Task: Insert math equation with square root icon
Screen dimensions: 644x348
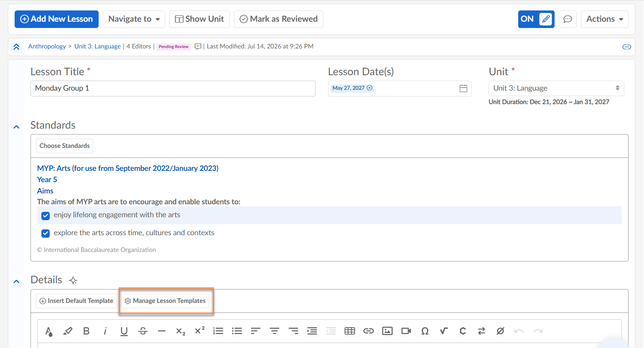Action: tap(444, 331)
